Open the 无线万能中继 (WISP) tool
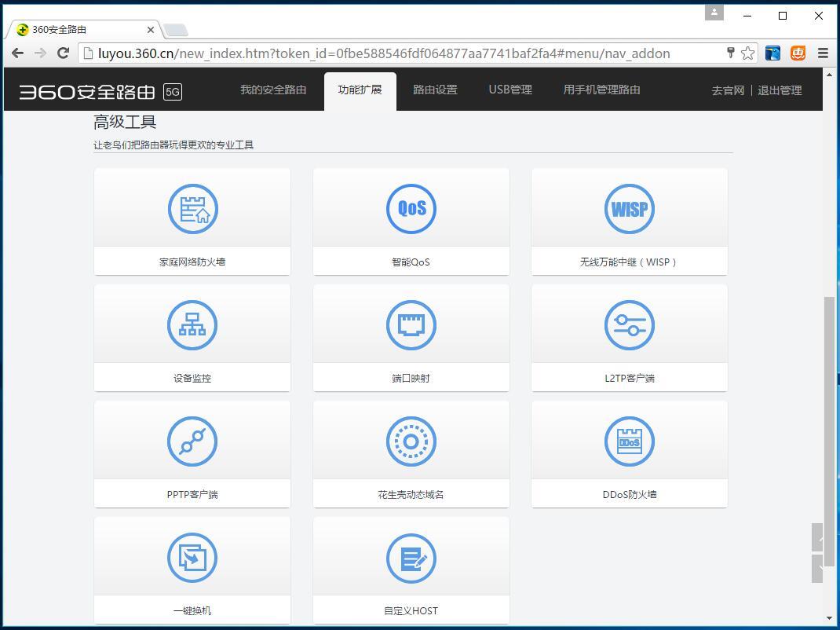 tap(629, 220)
